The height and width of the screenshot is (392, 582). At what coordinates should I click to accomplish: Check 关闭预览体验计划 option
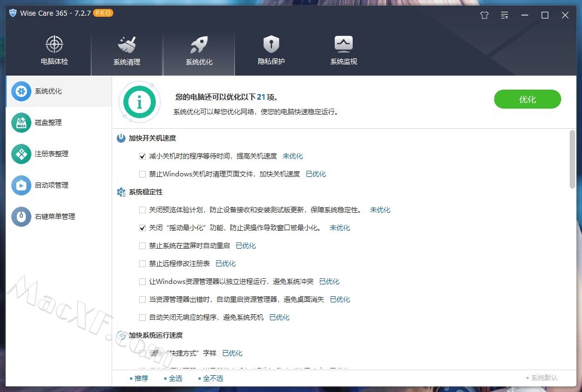coord(142,210)
